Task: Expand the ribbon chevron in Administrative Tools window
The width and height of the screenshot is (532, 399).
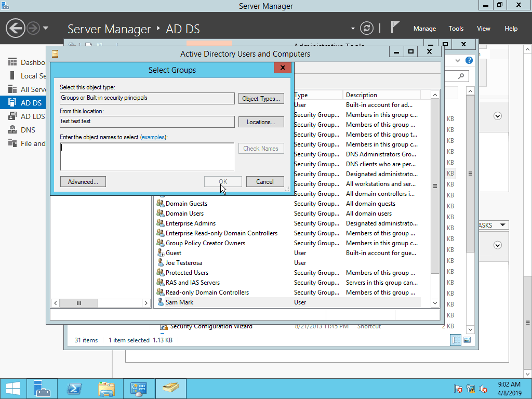Action: click(x=458, y=60)
